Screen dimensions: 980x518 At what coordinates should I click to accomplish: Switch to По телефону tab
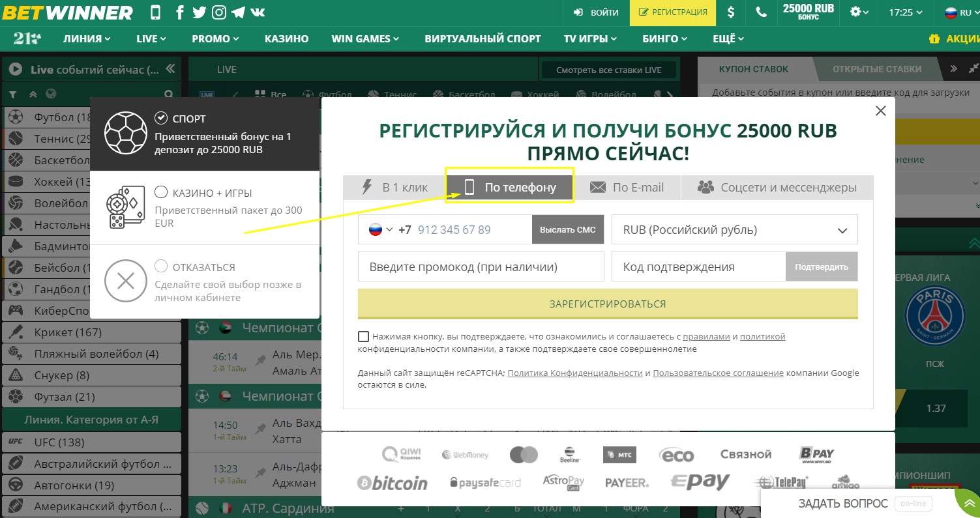pos(509,188)
